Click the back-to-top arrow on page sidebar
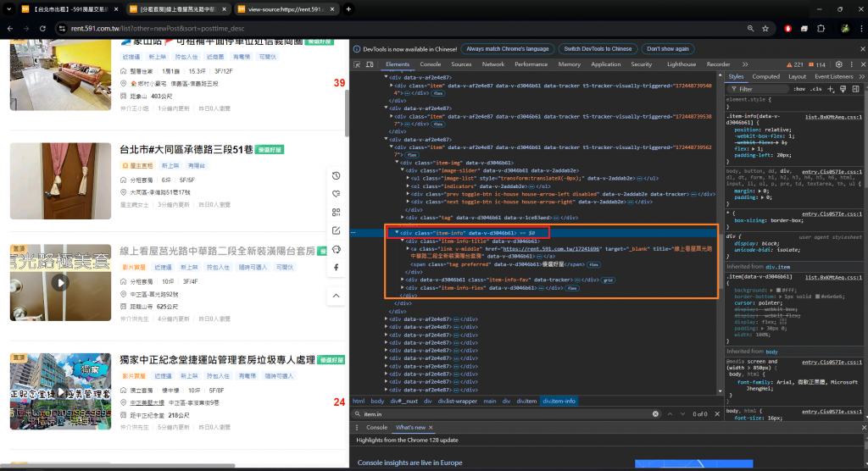868x471 pixels. point(336,296)
